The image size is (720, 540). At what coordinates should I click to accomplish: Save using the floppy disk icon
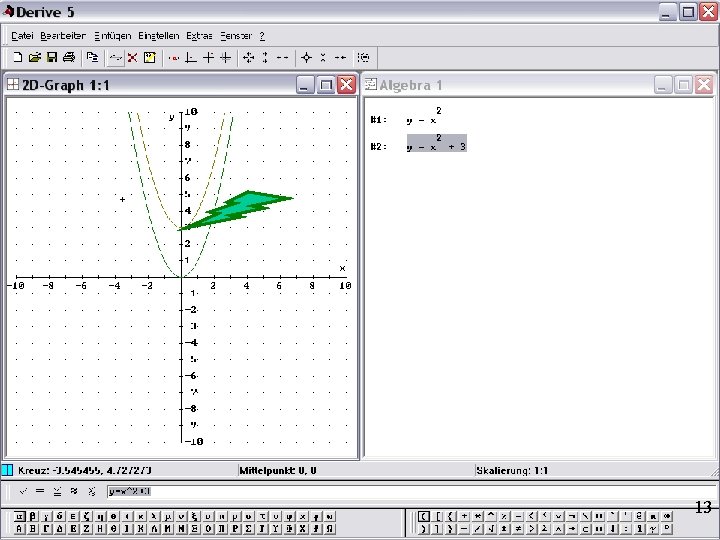point(52,57)
